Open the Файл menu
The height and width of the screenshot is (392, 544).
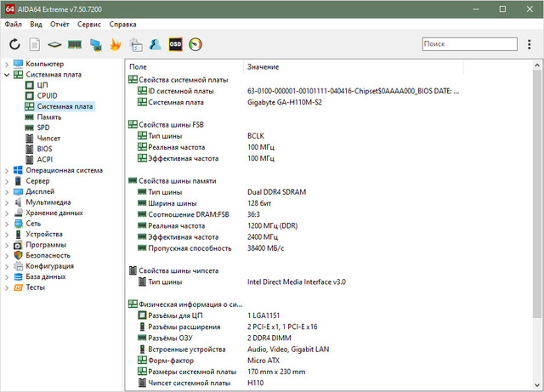[14, 25]
